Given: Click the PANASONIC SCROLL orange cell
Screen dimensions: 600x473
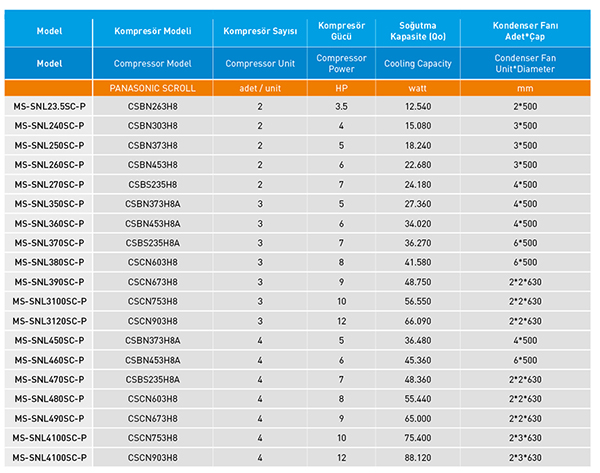Looking at the screenshot, I should (152, 87).
